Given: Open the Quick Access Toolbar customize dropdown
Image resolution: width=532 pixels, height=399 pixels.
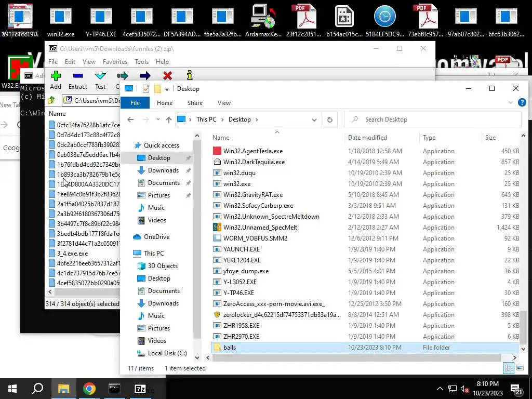Looking at the screenshot, I should pos(167,89).
